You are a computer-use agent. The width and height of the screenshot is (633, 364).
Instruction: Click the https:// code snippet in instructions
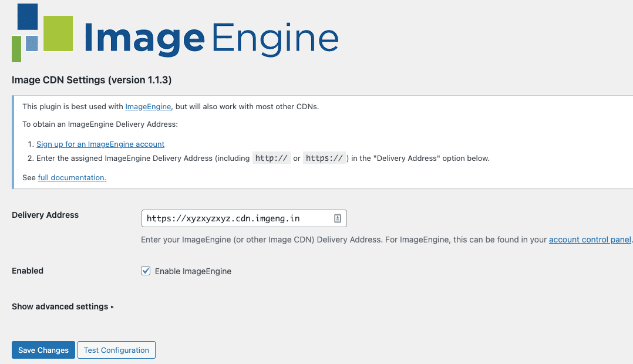pos(324,158)
